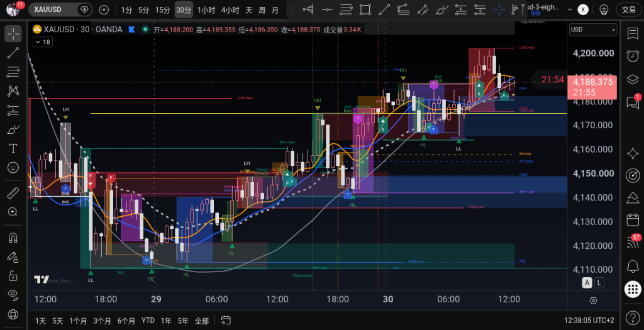The height and width of the screenshot is (330, 644).
Task: Switch to the 4小时 timeframe
Action: coord(230,10)
